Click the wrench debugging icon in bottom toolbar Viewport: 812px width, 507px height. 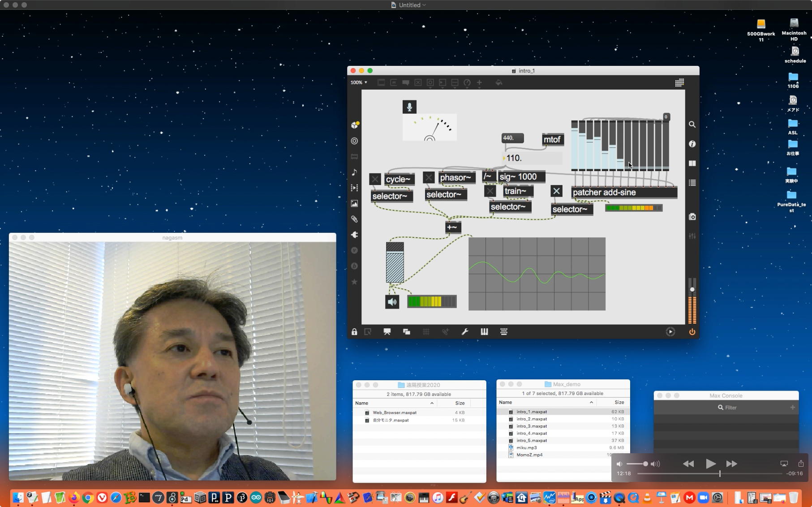pos(465,332)
